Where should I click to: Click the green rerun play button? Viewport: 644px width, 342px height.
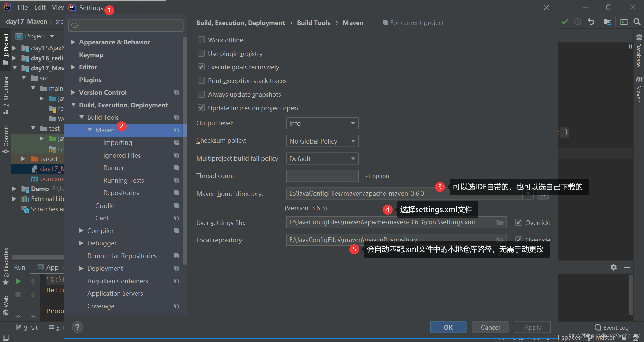click(x=18, y=281)
